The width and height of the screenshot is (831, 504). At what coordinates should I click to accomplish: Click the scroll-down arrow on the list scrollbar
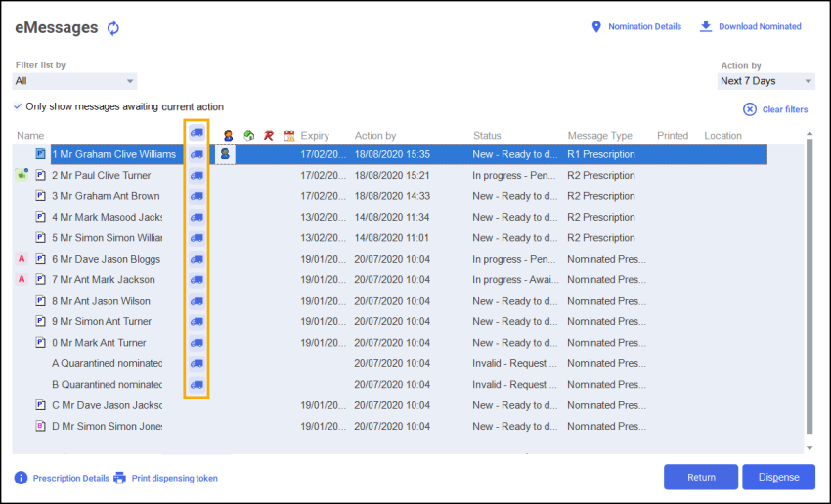click(x=809, y=447)
